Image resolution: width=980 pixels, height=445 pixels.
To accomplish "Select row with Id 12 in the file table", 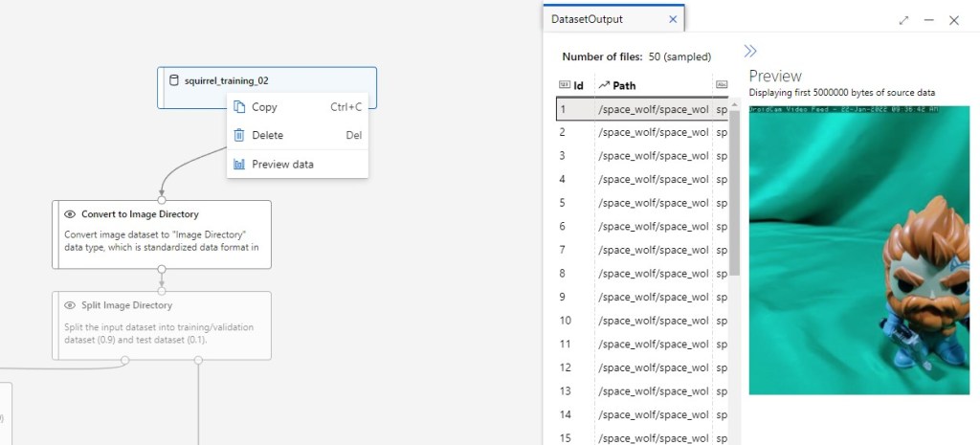I will pyautogui.click(x=642, y=367).
